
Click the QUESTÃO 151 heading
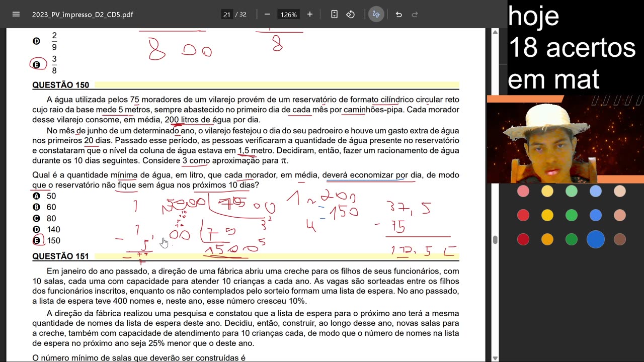click(60, 256)
